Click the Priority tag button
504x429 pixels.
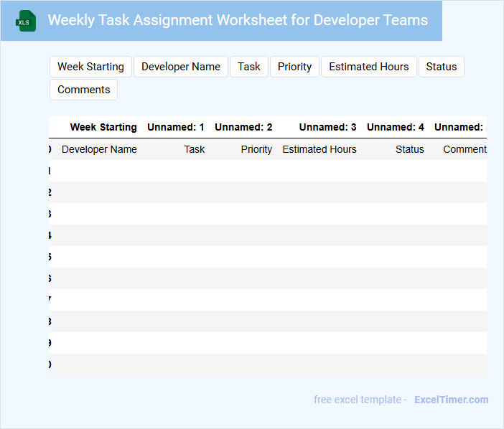click(294, 67)
